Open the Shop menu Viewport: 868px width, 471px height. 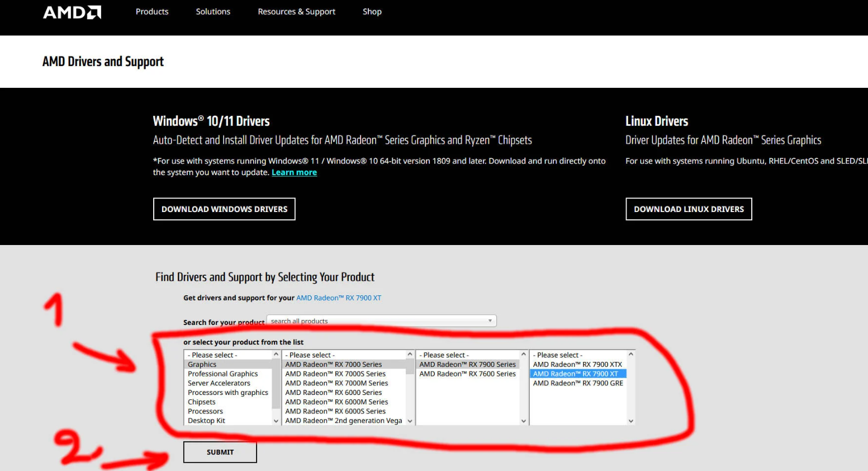click(x=372, y=12)
